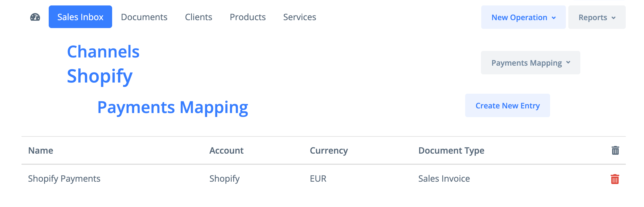
Task: Navigate to the Products tab
Action: (x=247, y=17)
